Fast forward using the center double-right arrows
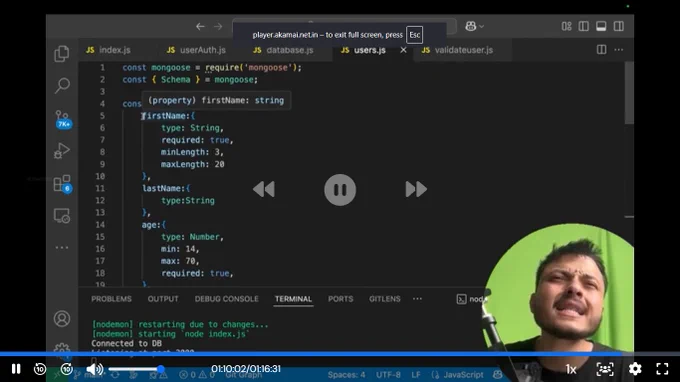 pyautogui.click(x=416, y=189)
